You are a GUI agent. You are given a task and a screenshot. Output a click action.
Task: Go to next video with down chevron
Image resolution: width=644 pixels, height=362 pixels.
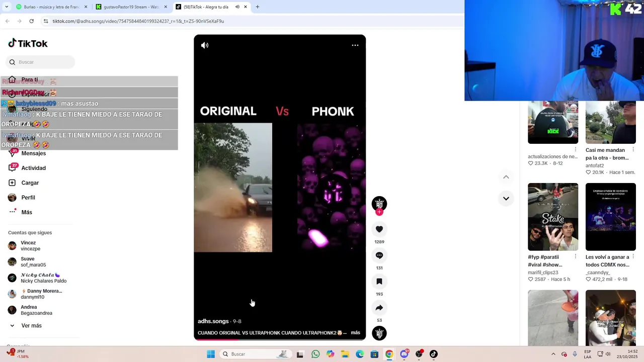pos(506,199)
